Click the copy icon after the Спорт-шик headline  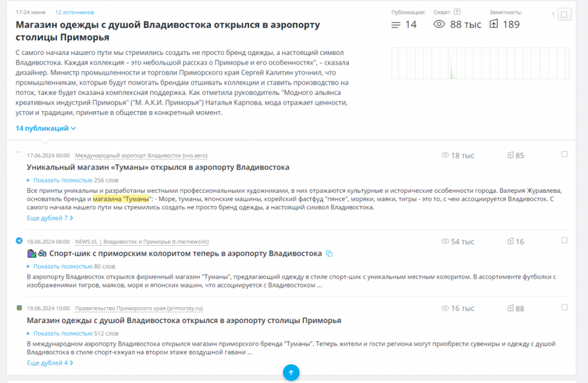[x=329, y=254]
